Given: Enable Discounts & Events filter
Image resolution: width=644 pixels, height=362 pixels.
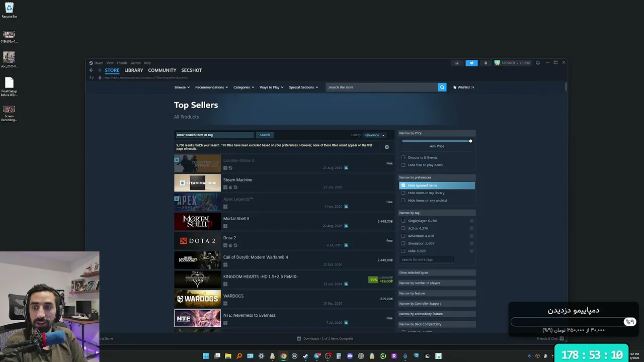Looking at the screenshot, I should [403, 157].
